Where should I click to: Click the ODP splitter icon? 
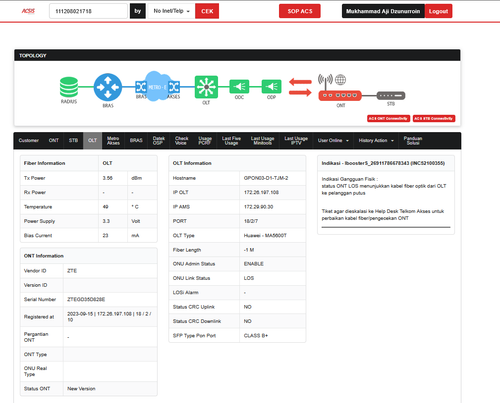271,87
